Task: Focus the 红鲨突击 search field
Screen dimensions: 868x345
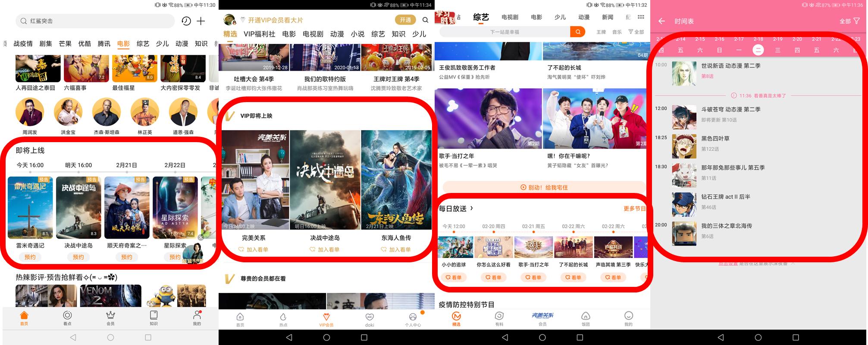Action: pyautogui.click(x=95, y=21)
